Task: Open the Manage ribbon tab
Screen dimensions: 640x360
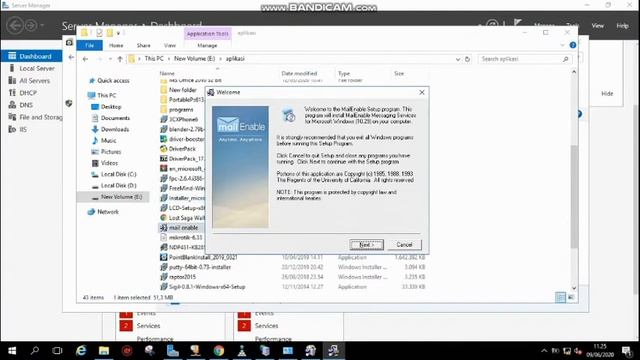Action: point(207,45)
